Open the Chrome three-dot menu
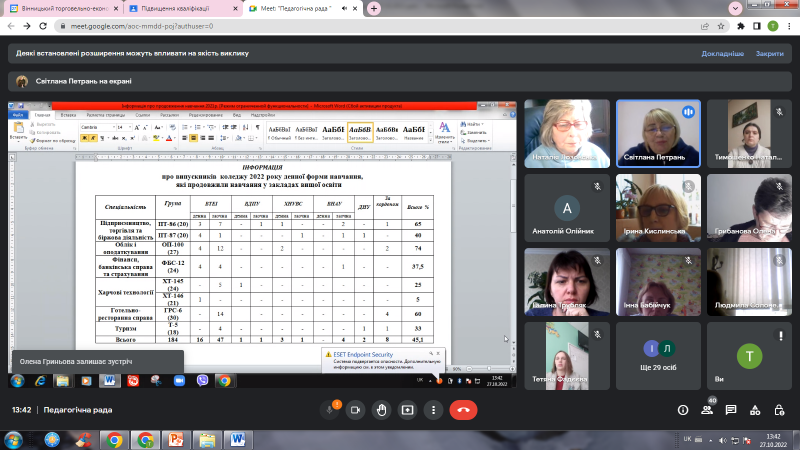 (x=789, y=26)
